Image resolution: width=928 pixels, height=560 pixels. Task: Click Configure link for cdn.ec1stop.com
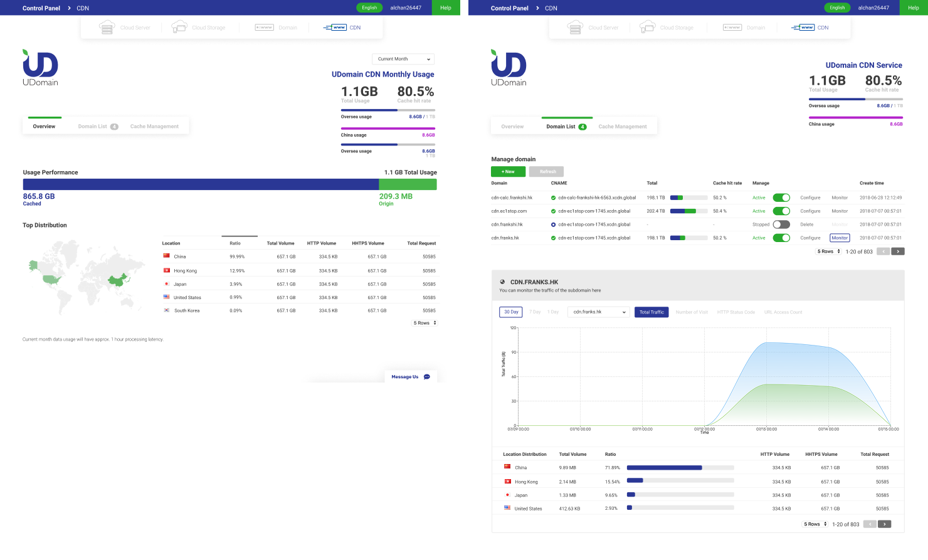click(x=810, y=211)
